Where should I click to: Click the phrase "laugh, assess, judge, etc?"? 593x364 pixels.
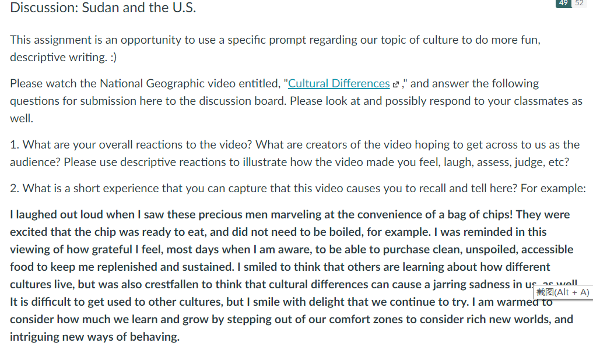[x=506, y=162]
